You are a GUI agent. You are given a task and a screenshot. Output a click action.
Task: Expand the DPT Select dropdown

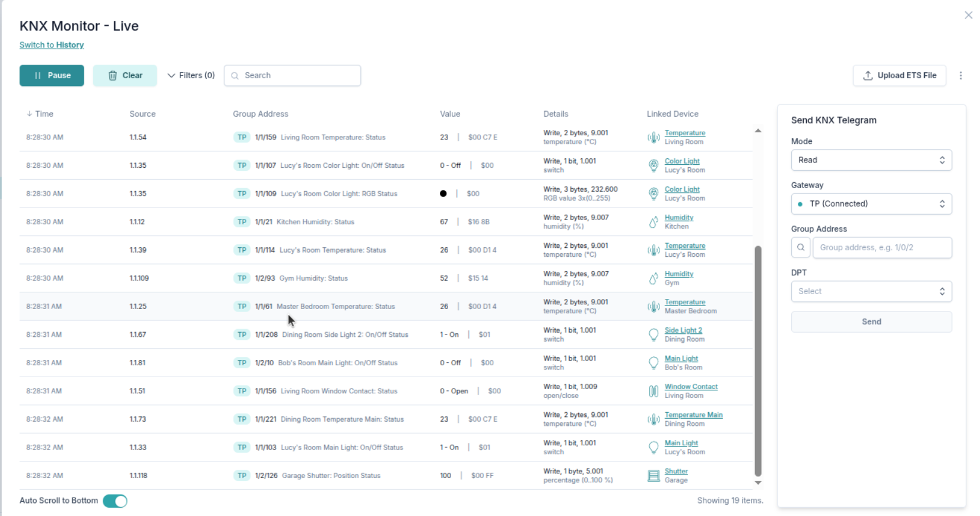[871, 291]
